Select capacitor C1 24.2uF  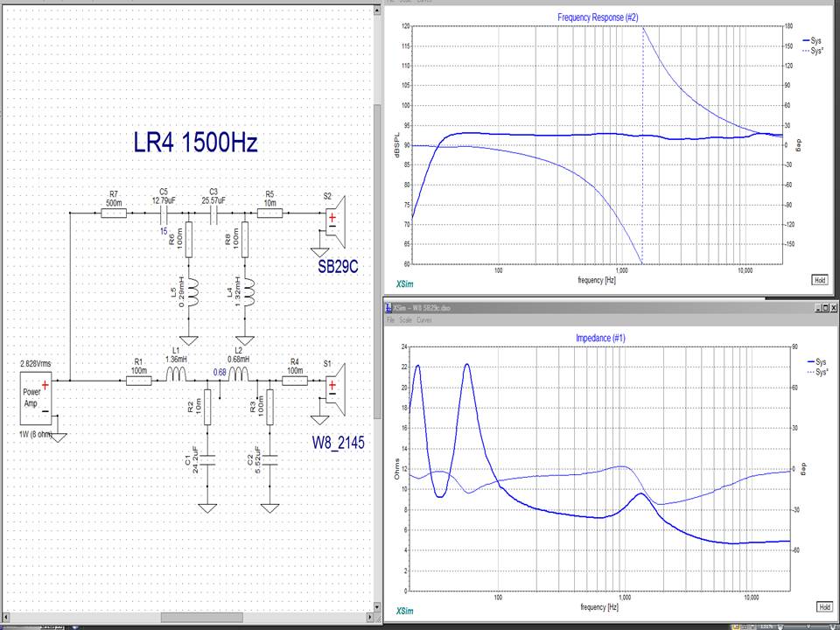point(207,459)
